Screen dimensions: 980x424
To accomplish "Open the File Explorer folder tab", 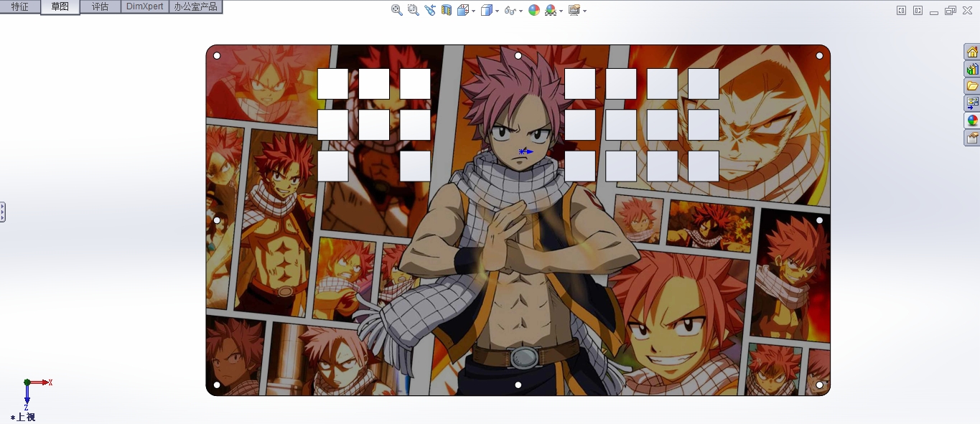I will pyautogui.click(x=972, y=86).
